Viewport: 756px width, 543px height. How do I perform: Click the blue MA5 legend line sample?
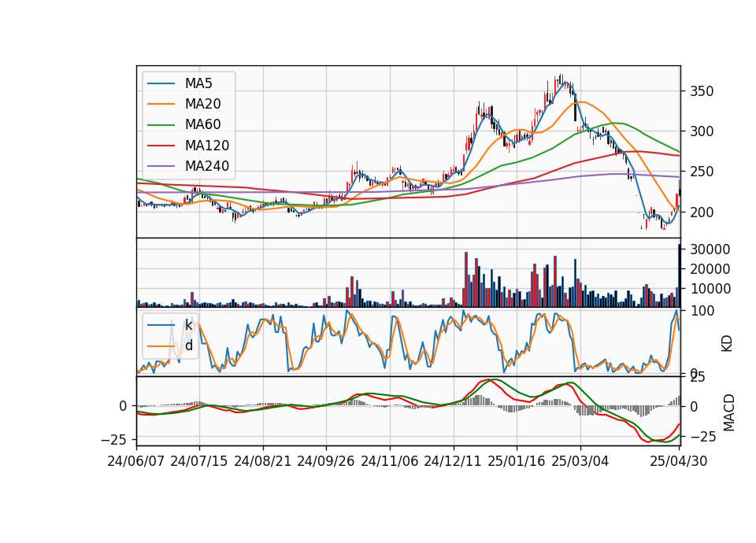(x=161, y=84)
